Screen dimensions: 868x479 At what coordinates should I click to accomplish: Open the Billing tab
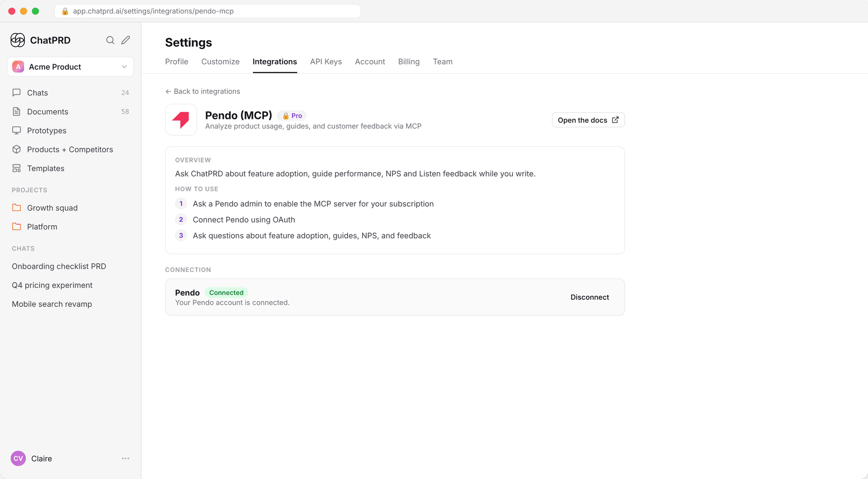point(409,62)
